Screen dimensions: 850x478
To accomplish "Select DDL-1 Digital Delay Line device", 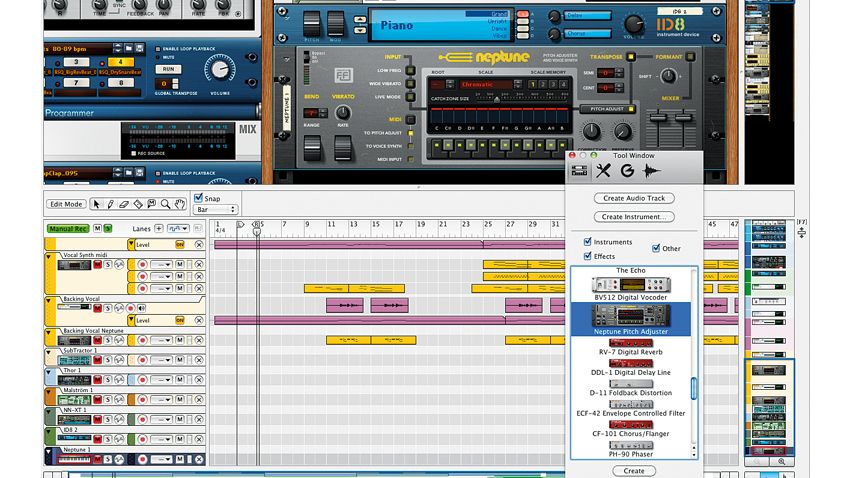I will [x=631, y=367].
